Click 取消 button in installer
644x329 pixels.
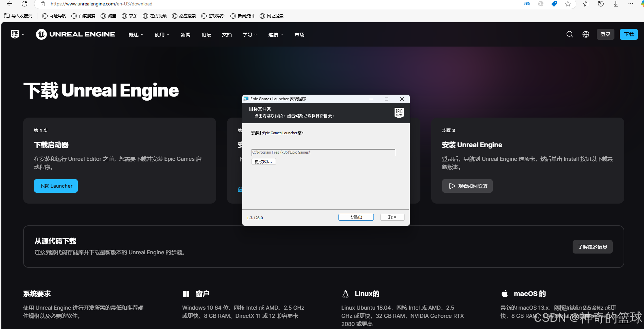pyautogui.click(x=392, y=217)
